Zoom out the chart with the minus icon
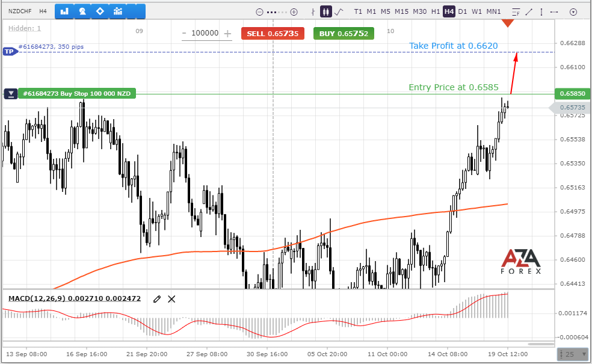The width and height of the screenshot is (592, 364). point(259,11)
